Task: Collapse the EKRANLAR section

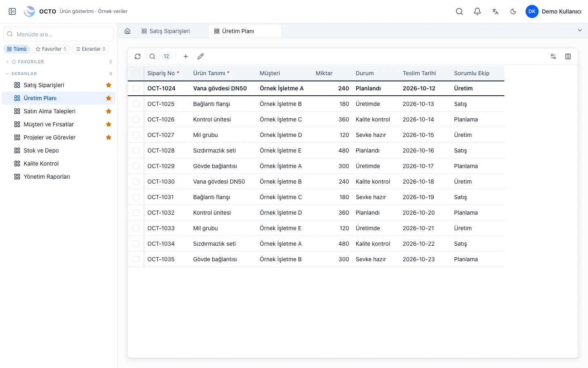Action: (x=59, y=74)
